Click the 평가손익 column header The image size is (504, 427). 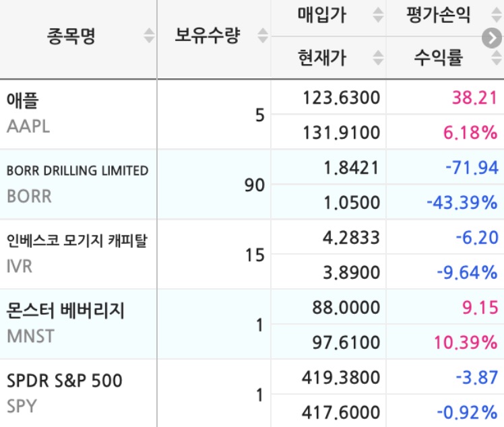pos(438,15)
